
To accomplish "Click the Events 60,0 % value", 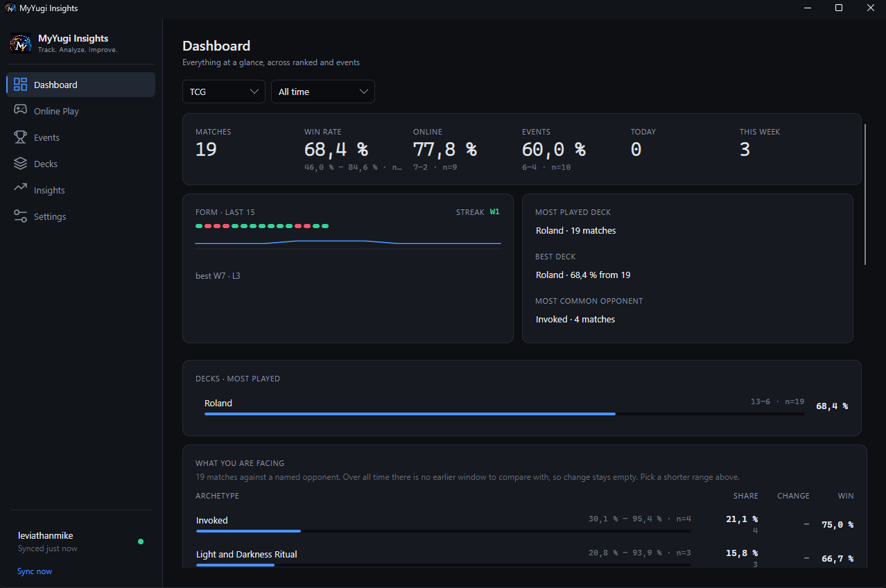I will 554,149.
